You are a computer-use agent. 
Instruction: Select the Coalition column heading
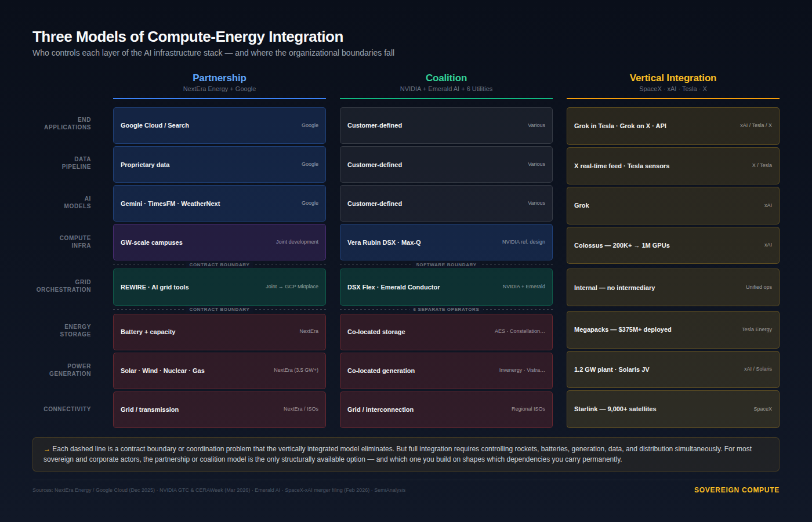click(x=446, y=78)
